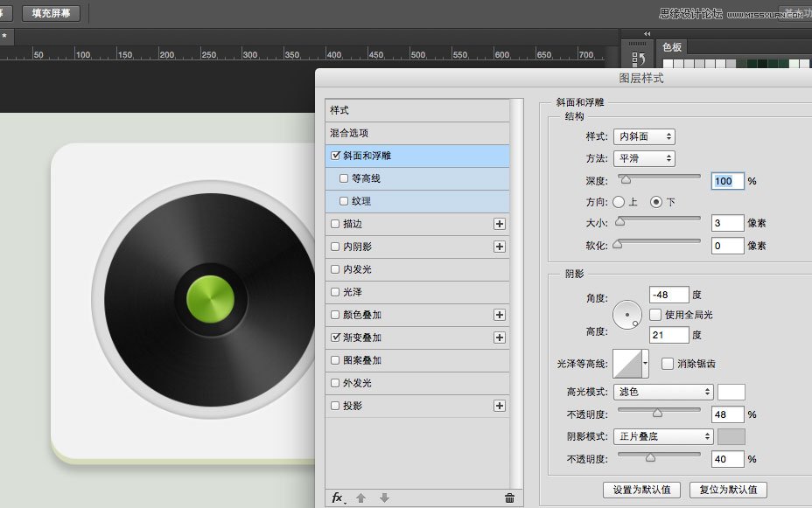This screenshot has width=812, height=508.
Task: Open the 方法 dropdown showing 平滑
Action: click(x=644, y=158)
